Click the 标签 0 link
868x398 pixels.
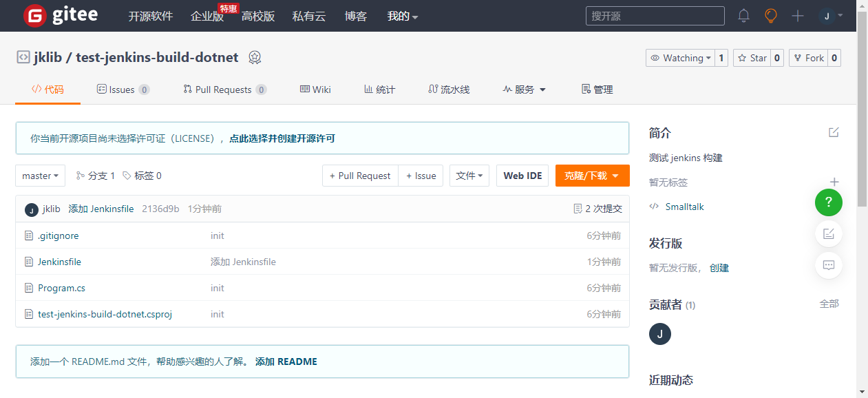(142, 176)
